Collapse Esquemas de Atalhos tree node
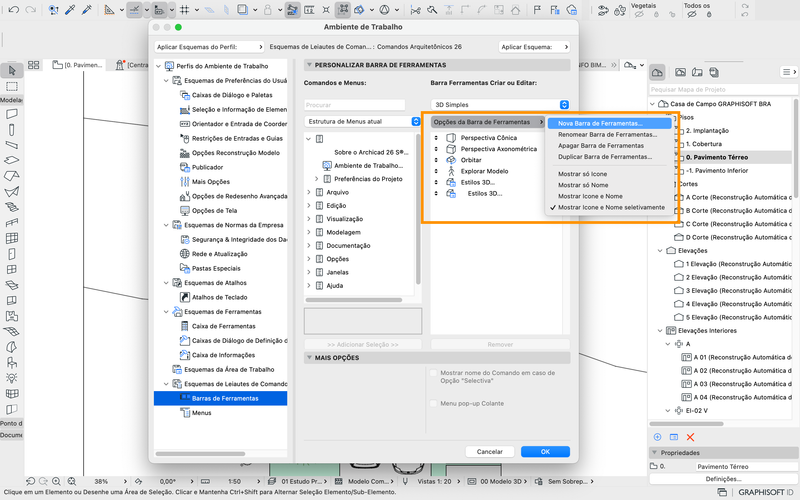800x500 pixels. (x=166, y=283)
